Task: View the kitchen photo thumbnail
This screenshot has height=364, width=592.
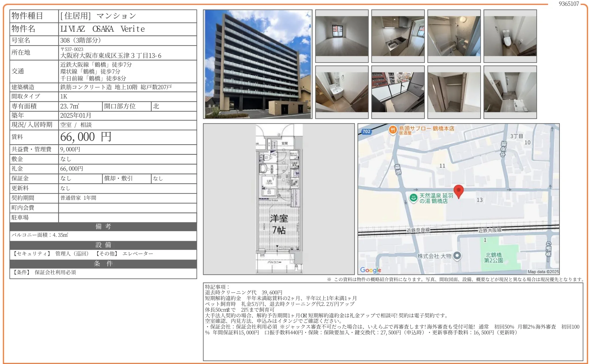Action: tap(397, 36)
